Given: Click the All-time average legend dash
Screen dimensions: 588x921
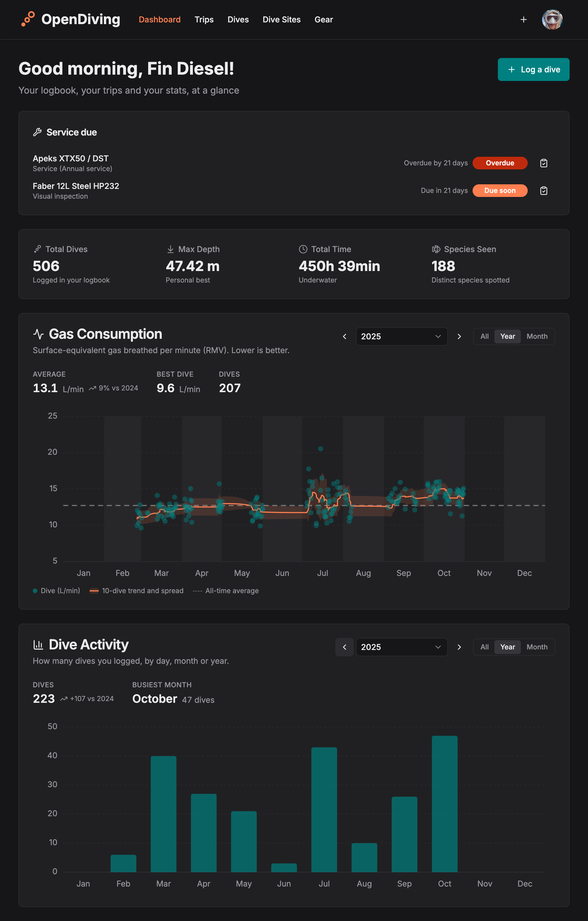Looking at the screenshot, I should click(x=198, y=591).
